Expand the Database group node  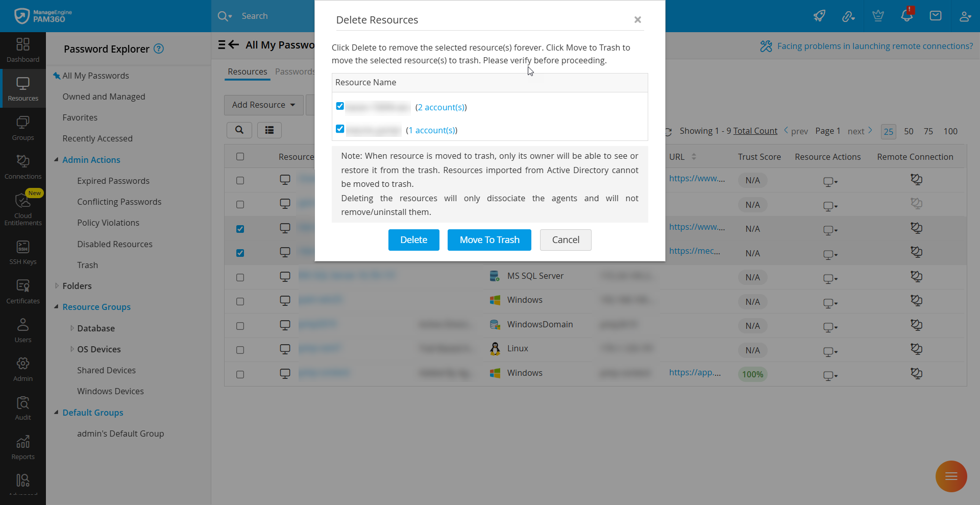[72, 328]
